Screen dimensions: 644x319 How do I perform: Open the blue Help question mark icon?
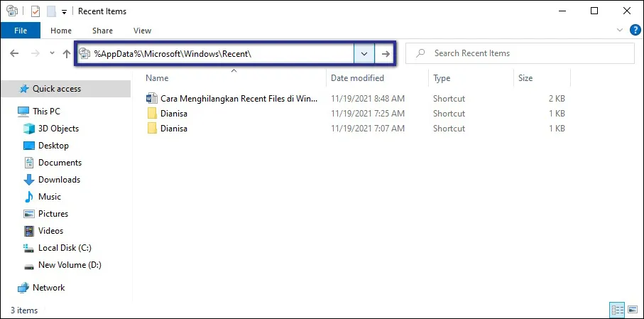pyautogui.click(x=635, y=30)
